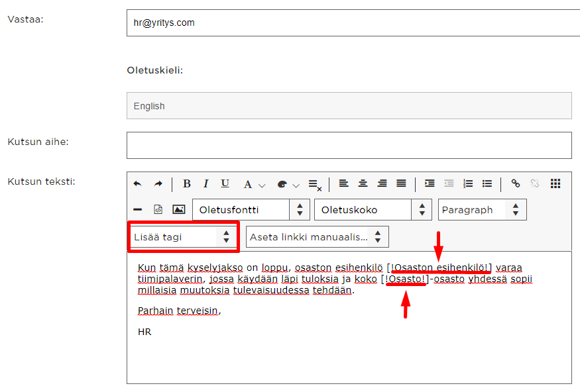Remove link with unlink icon

tap(534, 183)
